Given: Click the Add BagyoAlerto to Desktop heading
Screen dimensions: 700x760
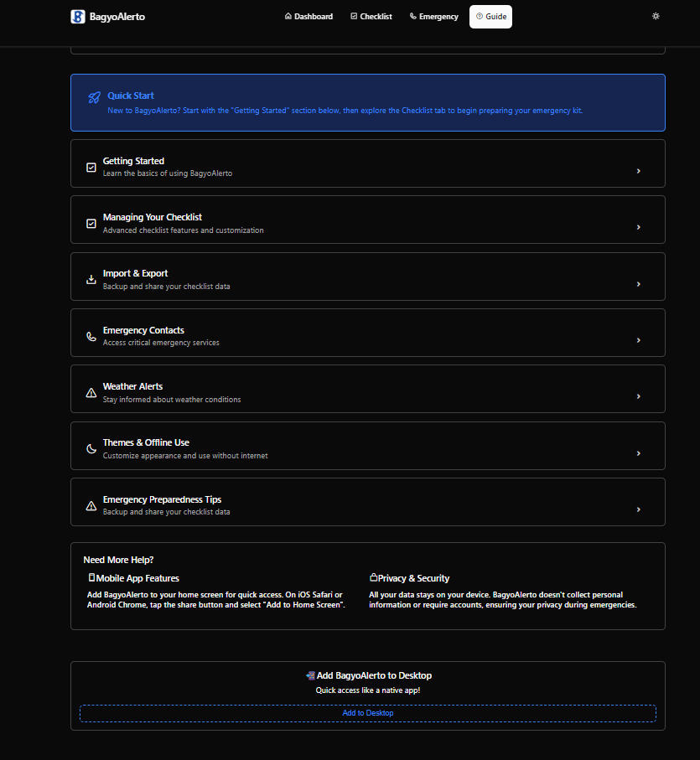Looking at the screenshot, I should [374, 675].
